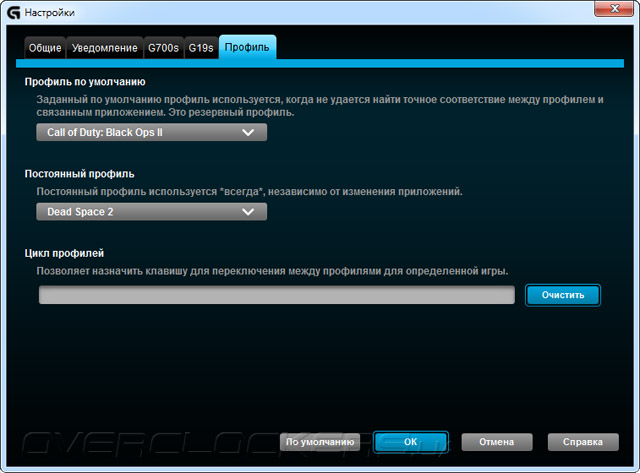Select the Профиль tab
This screenshot has width=640, height=473.
coord(247,47)
